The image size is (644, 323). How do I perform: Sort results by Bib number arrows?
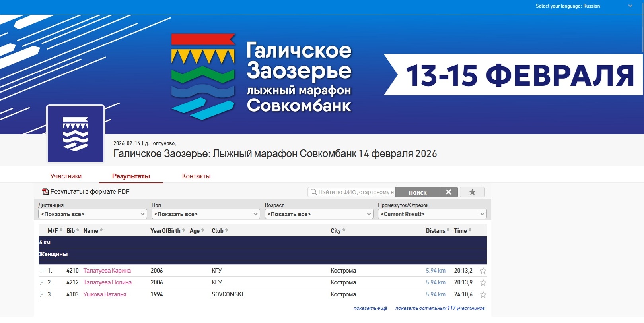point(78,230)
